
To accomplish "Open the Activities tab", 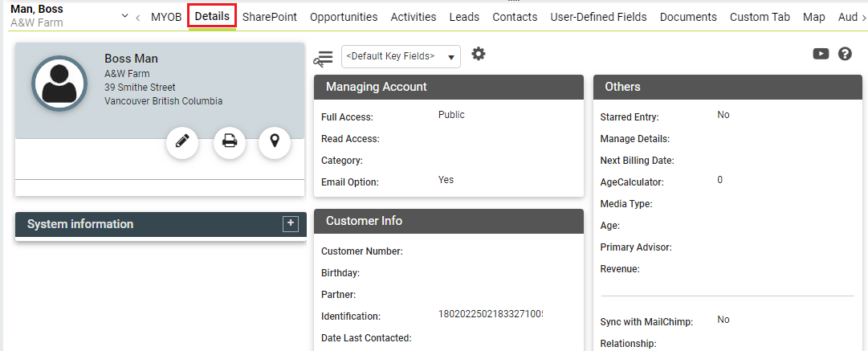I will point(414,17).
